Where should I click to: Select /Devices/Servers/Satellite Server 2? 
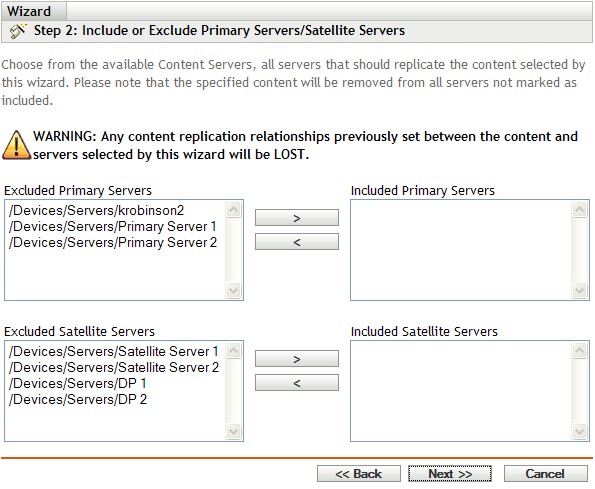tap(114, 367)
